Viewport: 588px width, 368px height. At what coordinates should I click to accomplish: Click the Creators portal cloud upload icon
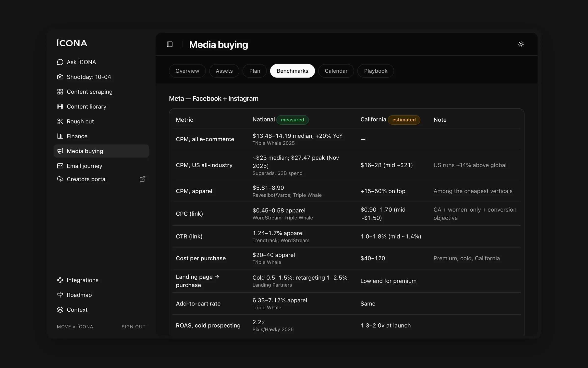point(60,179)
